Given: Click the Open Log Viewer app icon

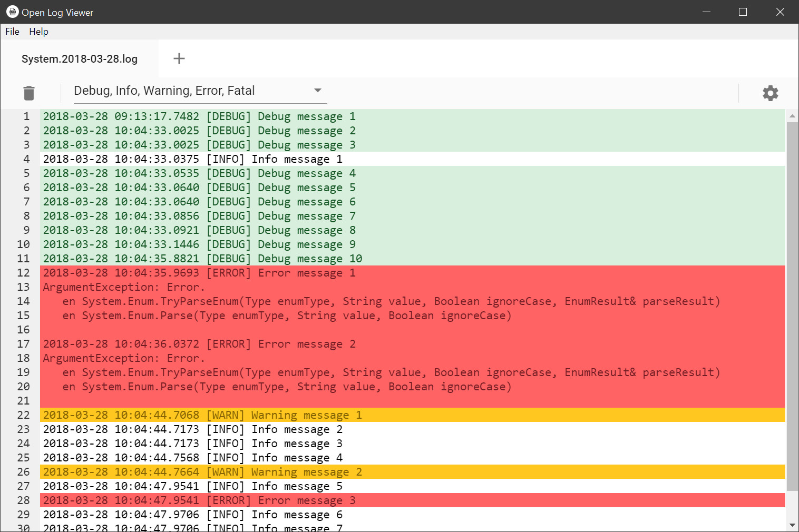Looking at the screenshot, I should pyautogui.click(x=12, y=12).
